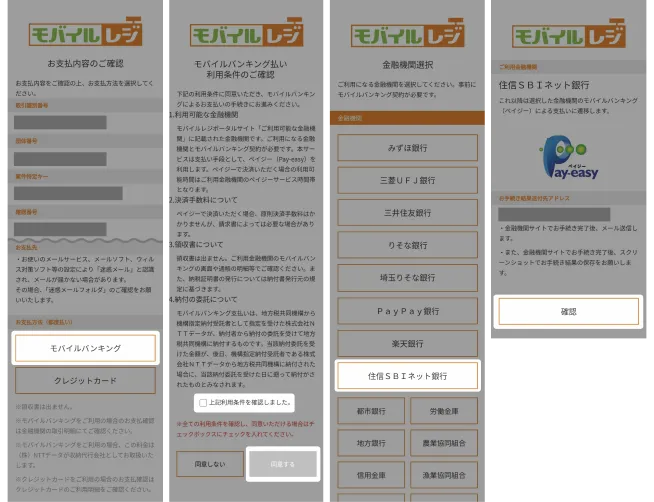Click the ※領収書は出ません note
This screenshot has height=502, width=654.
click(x=44, y=407)
